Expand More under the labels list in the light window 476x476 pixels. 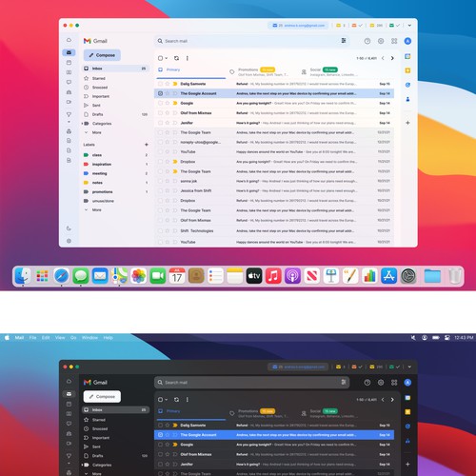86,209
